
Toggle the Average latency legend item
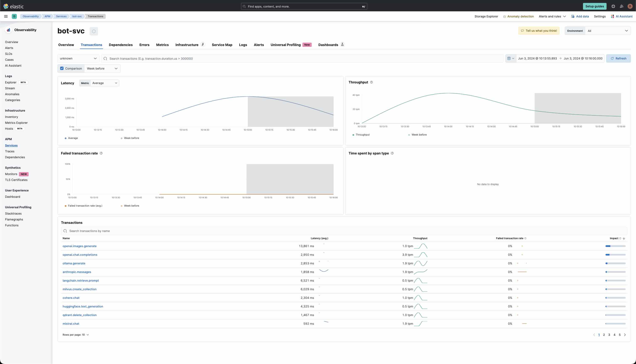(73, 138)
